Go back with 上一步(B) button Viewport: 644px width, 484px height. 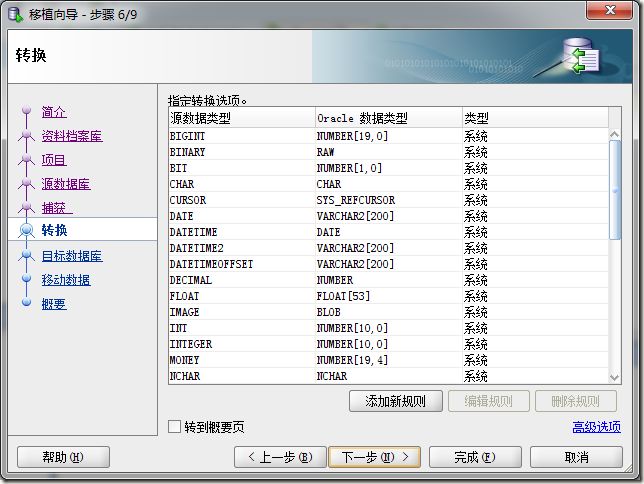280,457
